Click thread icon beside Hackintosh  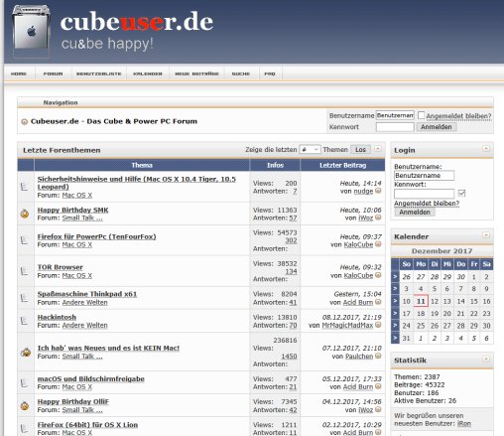tap(25, 321)
